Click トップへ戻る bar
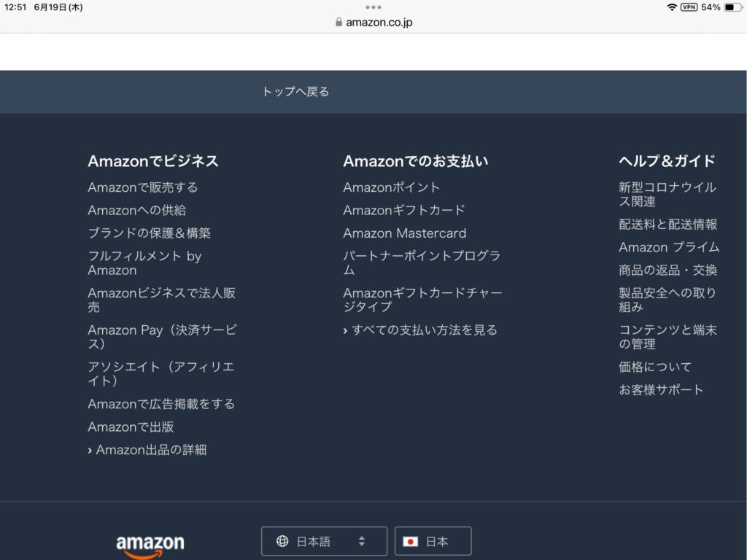Viewport: 747px width, 560px height. (373, 91)
